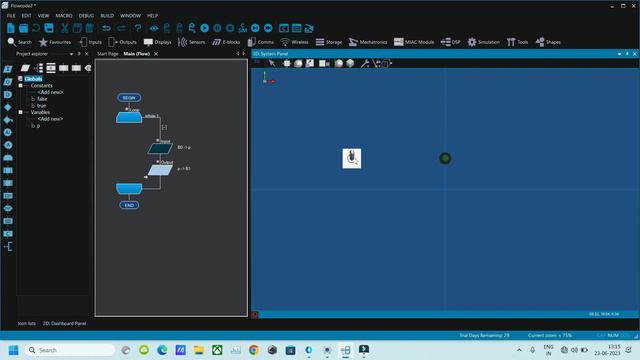
Task: Click the Undo arrow icon
Action: click(106, 28)
